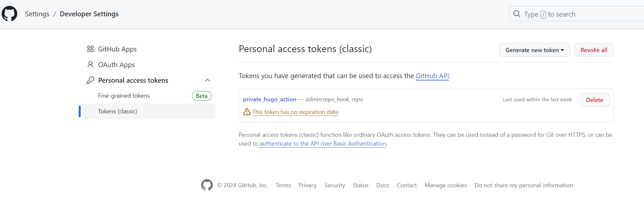Screen dimensions: 644x198
Task: Open the Generate new token dropdown
Action: tap(534, 50)
